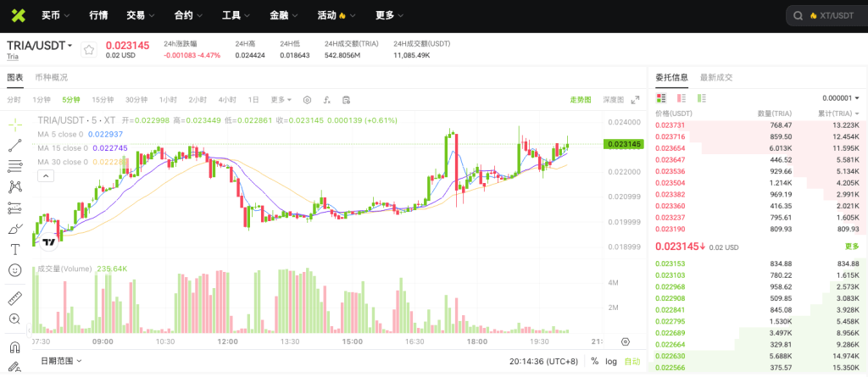Open chart settings hexagon icon
This screenshot has width=868, height=377.
(307, 100)
